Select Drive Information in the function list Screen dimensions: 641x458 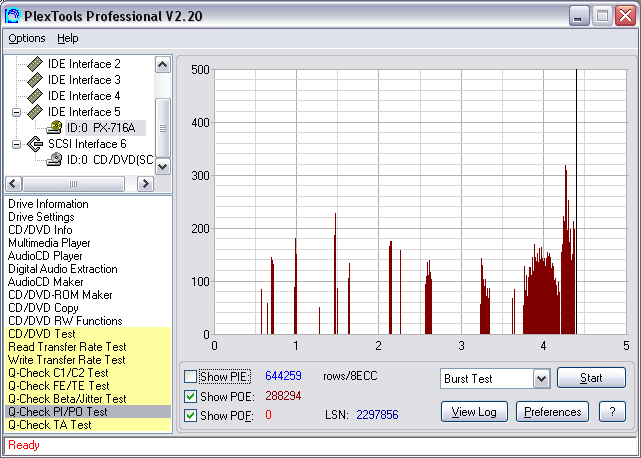click(x=48, y=204)
